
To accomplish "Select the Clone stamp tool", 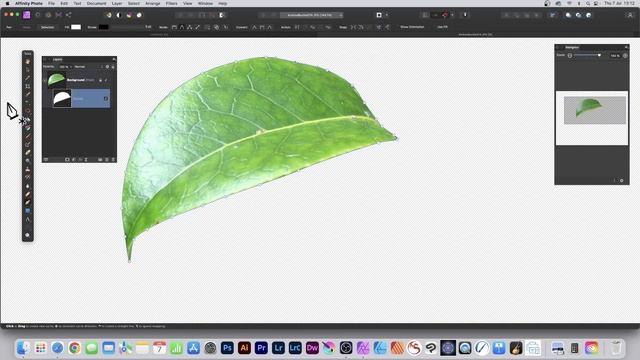I will 28,169.
